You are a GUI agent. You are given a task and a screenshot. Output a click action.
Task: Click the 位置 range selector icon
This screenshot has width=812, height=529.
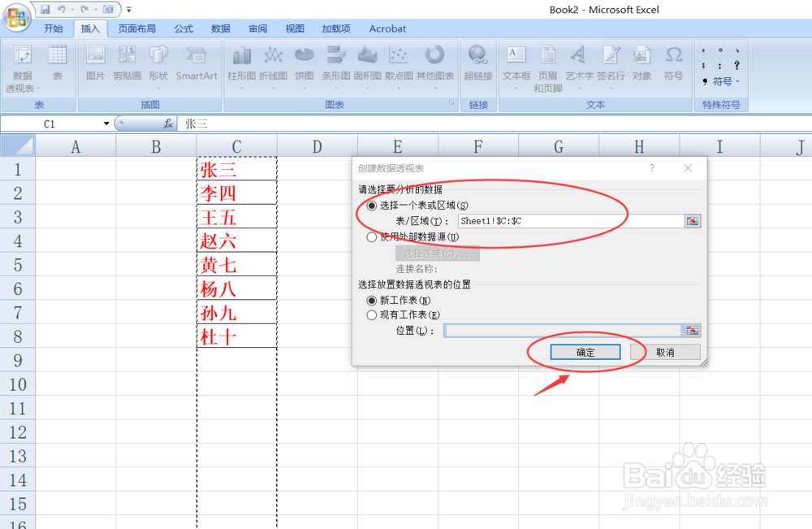pos(693,331)
